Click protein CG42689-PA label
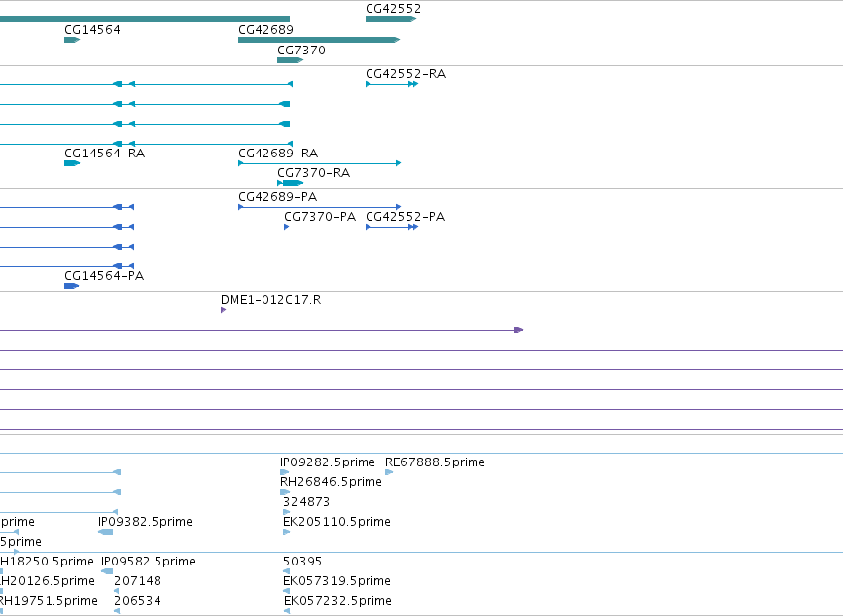The height and width of the screenshot is (616, 843). click(x=277, y=197)
